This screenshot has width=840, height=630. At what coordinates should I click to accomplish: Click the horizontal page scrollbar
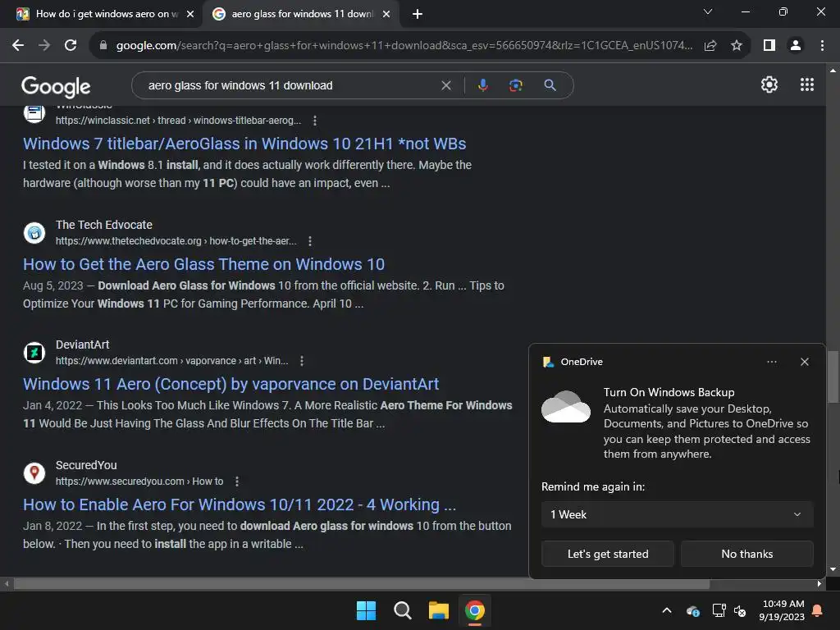[x=362, y=583]
